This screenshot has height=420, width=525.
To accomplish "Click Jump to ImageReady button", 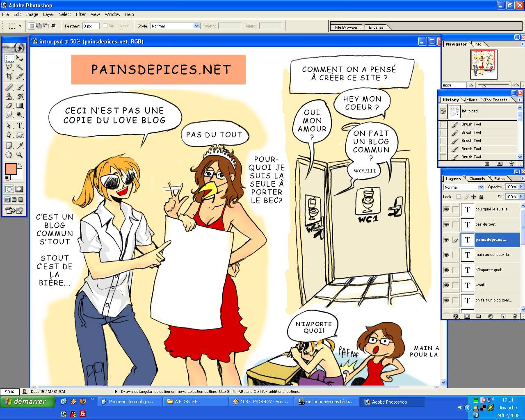I will coord(14,210).
